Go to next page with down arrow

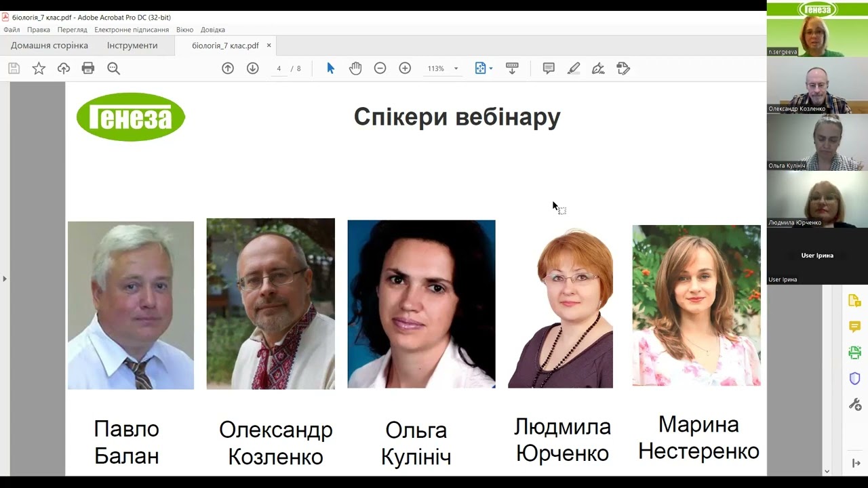(x=253, y=68)
